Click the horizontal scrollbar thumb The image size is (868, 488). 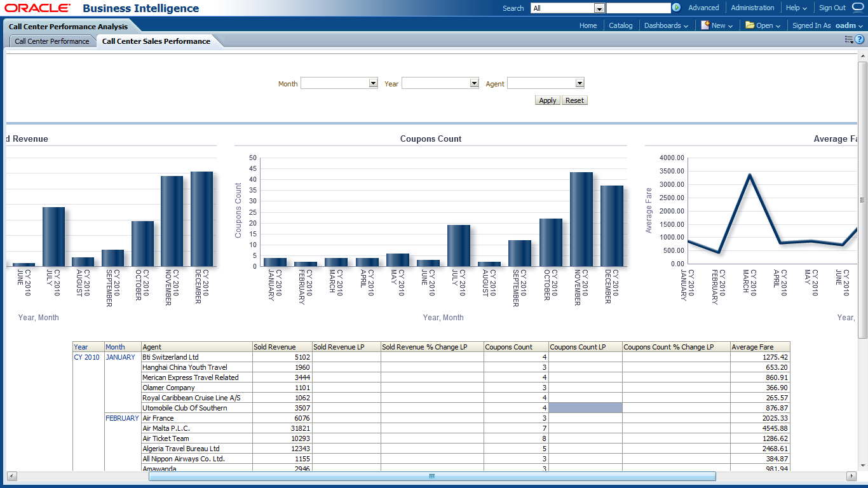(432, 476)
